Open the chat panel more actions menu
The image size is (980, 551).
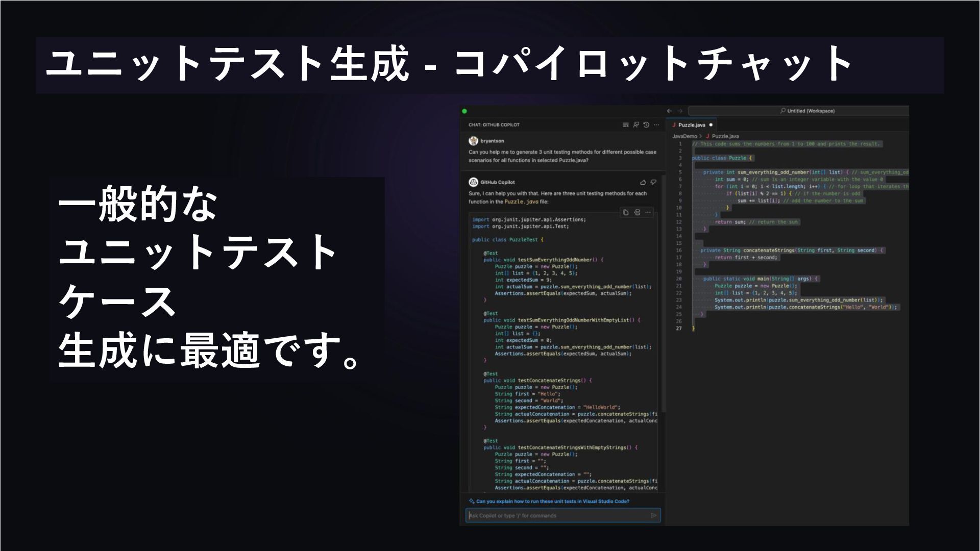[657, 125]
